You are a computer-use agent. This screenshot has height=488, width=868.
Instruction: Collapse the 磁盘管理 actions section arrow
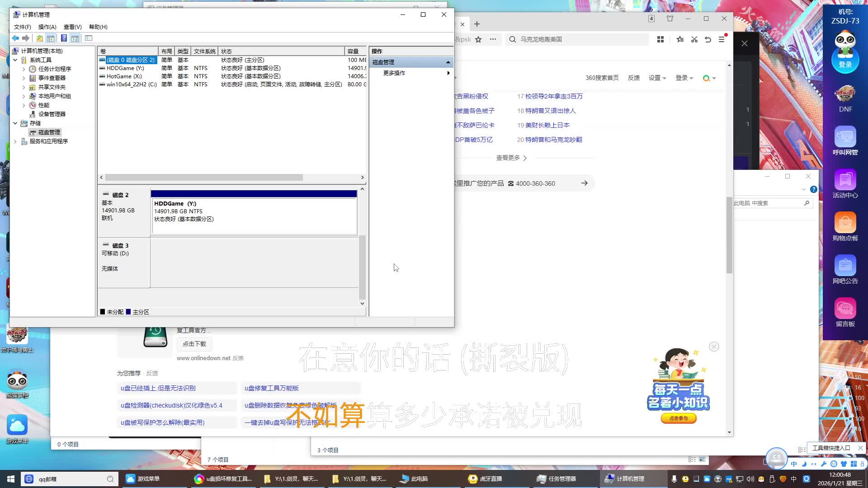coord(448,62)
